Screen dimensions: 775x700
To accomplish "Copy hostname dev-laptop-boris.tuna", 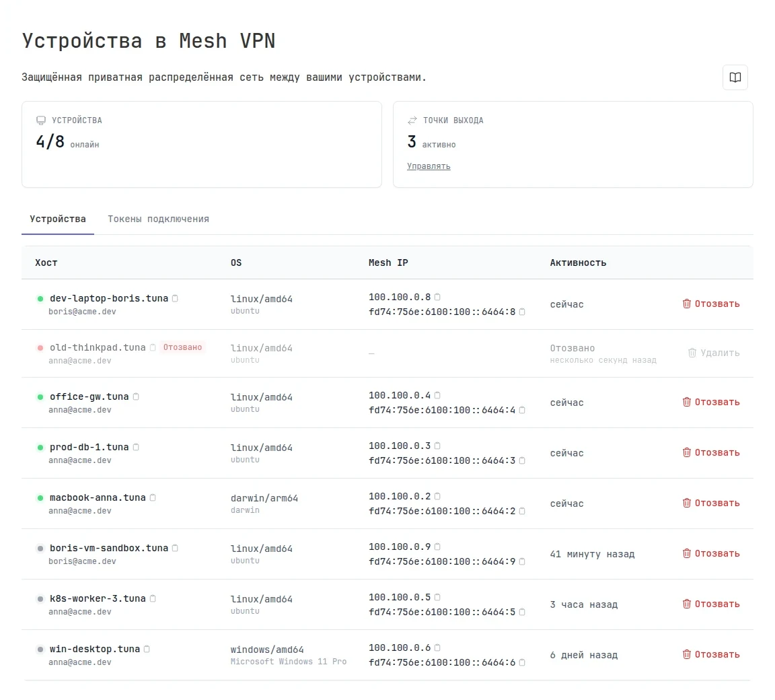I will 175,298.
